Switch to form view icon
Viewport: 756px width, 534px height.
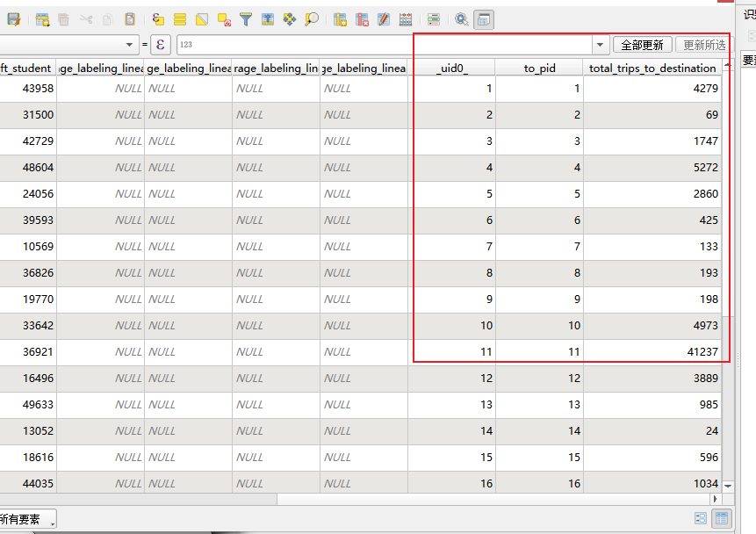coord(701,518)
